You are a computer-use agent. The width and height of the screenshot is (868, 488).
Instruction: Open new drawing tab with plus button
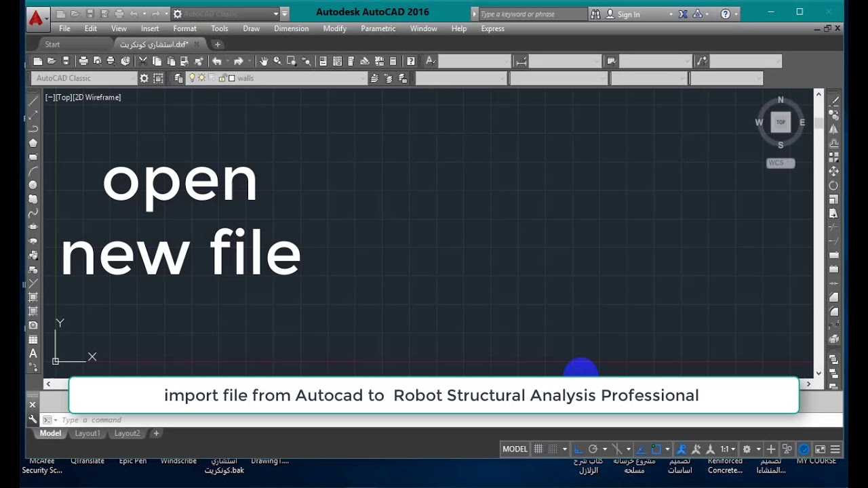[217, 44]
